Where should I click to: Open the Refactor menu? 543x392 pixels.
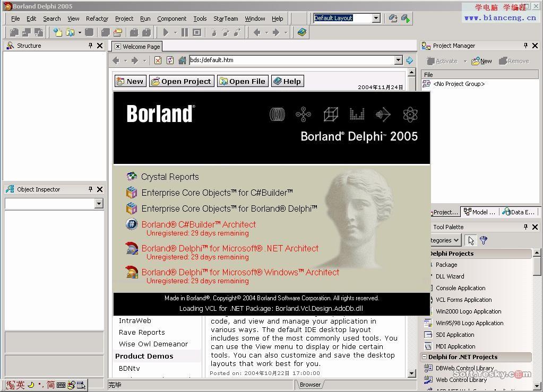(x=97, y=19)
